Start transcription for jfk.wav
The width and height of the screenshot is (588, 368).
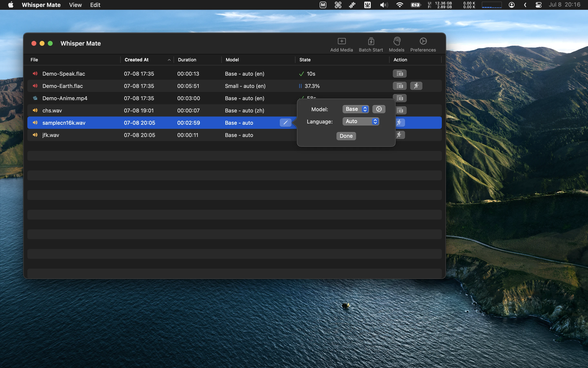point(400,135)
